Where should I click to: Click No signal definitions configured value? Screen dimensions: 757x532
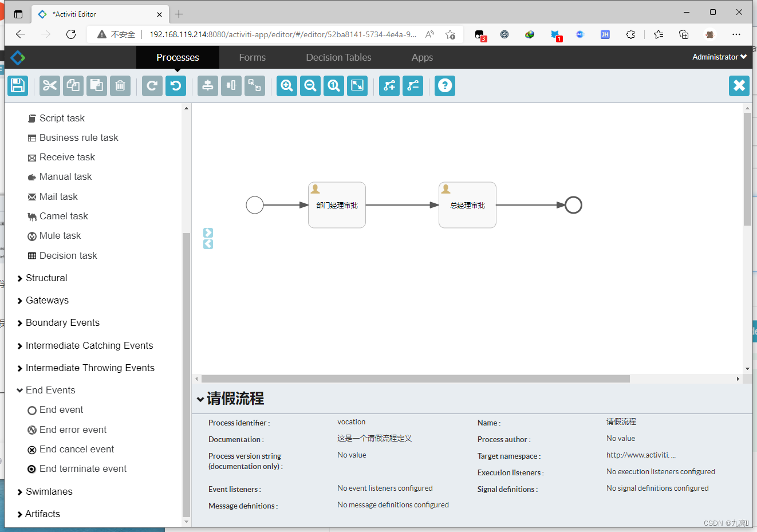(x=657, y=488)
